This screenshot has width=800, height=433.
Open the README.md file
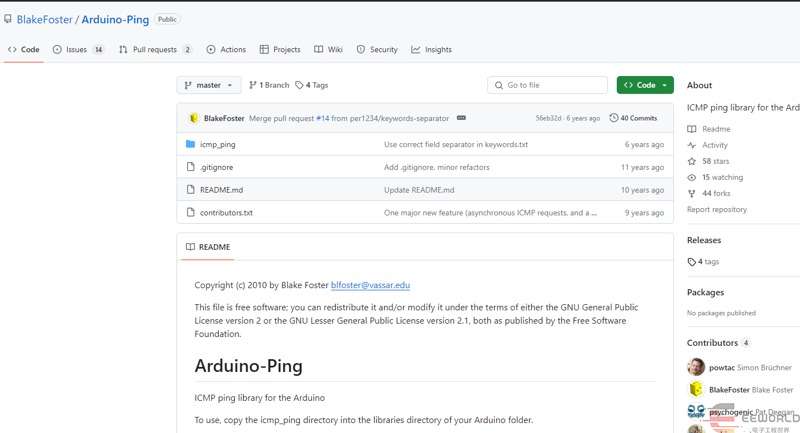221,190
